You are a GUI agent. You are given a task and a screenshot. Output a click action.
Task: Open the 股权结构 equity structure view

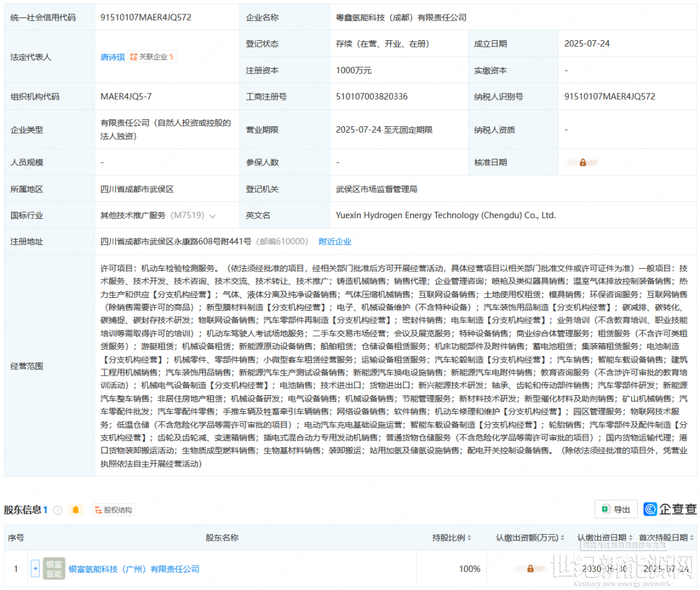(113, 510)
